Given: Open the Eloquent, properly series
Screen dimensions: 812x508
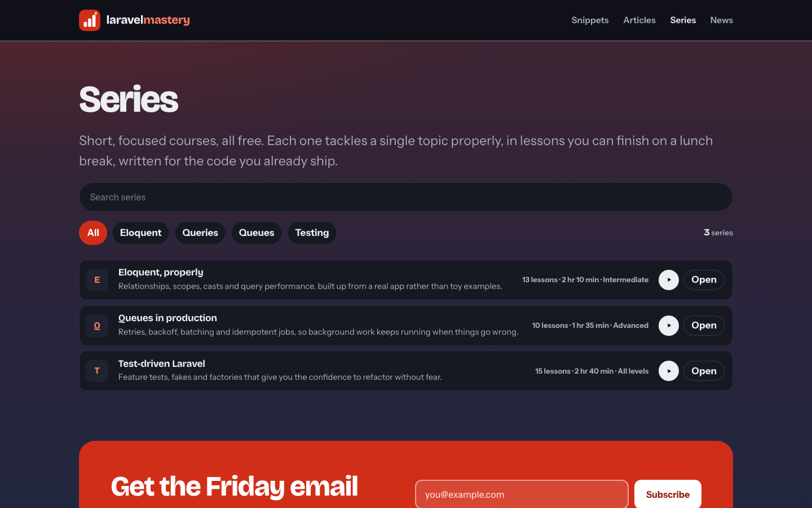Looking at the screenshot, I should (x=704, y=280).
